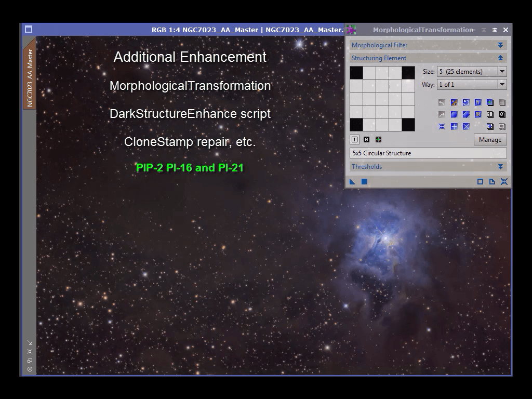Click the Manage button
The image size is (532, 399).
(490, 139)
